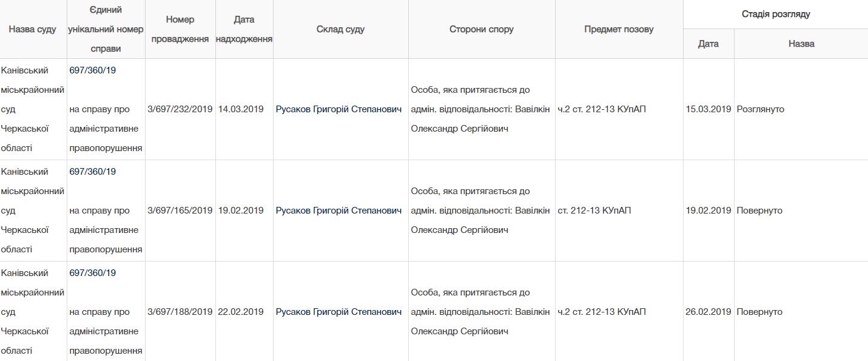This screenshot has width=868, height=361.
Task: Click the "Назва суду" column header
Action: 33,29
